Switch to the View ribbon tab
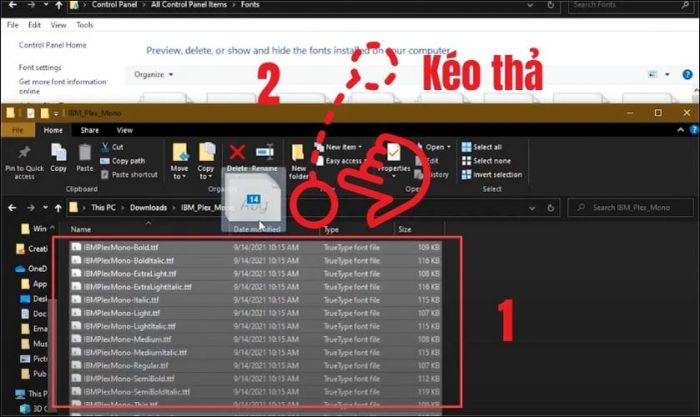Viewport: 700px width, 417px height. 125,130
